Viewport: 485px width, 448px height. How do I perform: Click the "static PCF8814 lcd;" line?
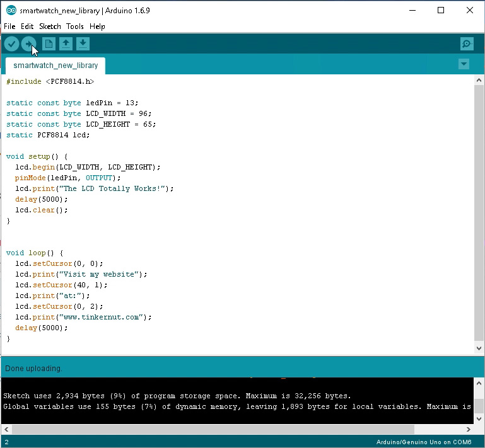click(48, 135)
